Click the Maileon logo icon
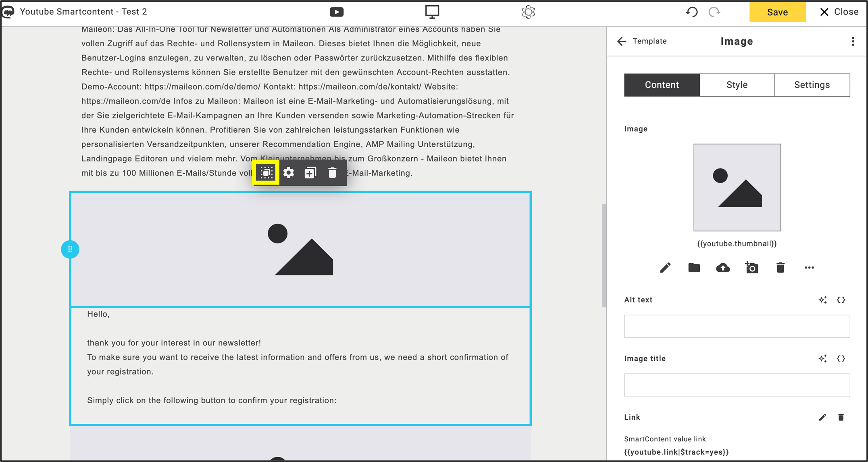Viewport: 868px width, 462px height. tap(8, 12)
